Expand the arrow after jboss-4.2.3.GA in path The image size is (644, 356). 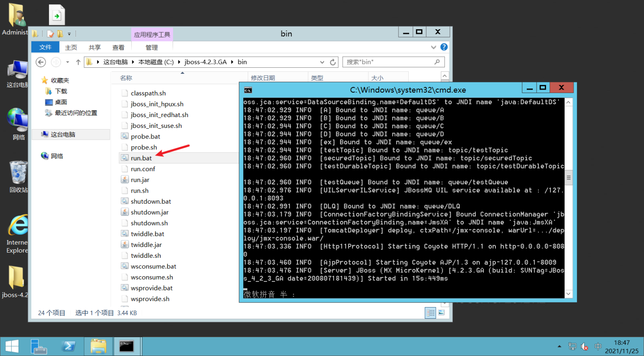(232, 62)
